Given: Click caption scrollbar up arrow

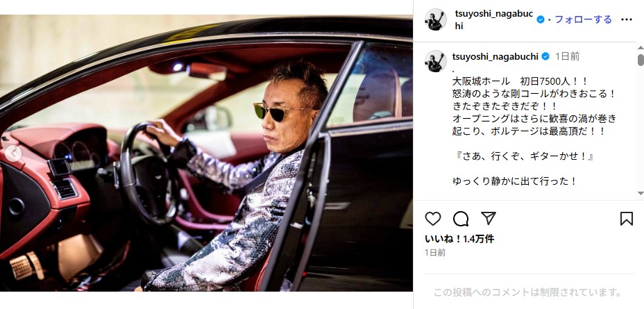Looking at the screenshot, I should (x=641, y=48).
